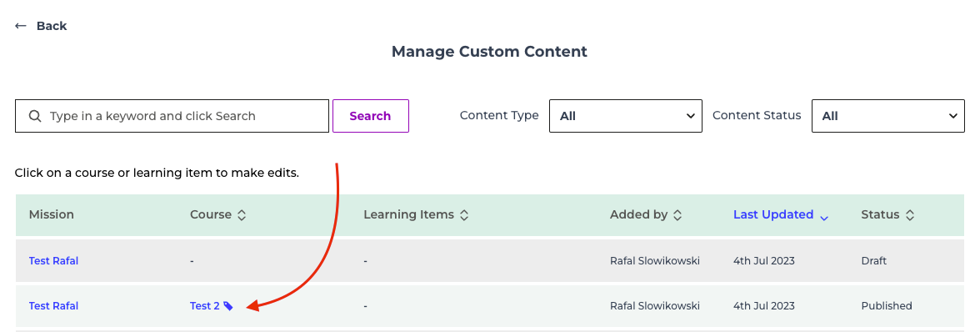Open the Test 2 course link
This screenshot has width=980, height=332.
pos(205,306)
